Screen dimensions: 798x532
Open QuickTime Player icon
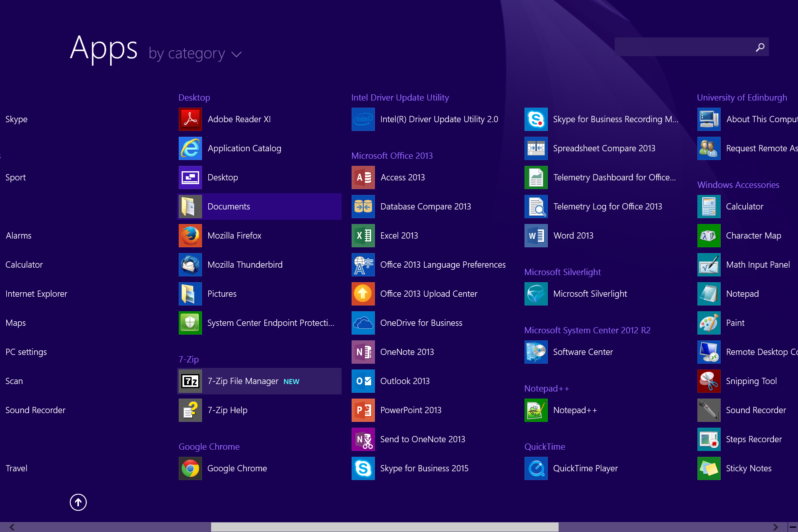pos(536,468)
